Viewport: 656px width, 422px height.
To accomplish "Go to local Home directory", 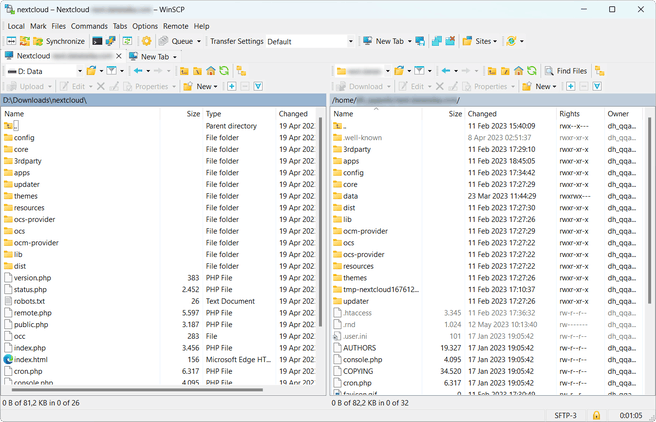I will (211, 71).
